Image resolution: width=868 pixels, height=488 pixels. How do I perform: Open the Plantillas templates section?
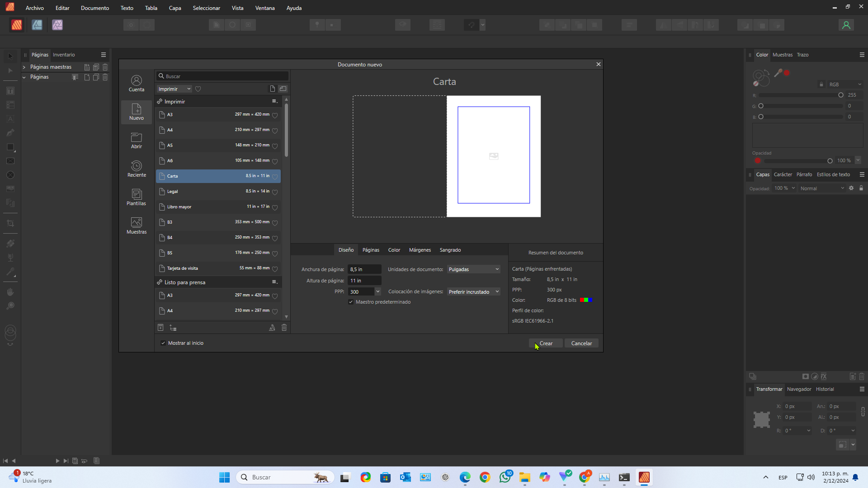[x=136, y=197]
